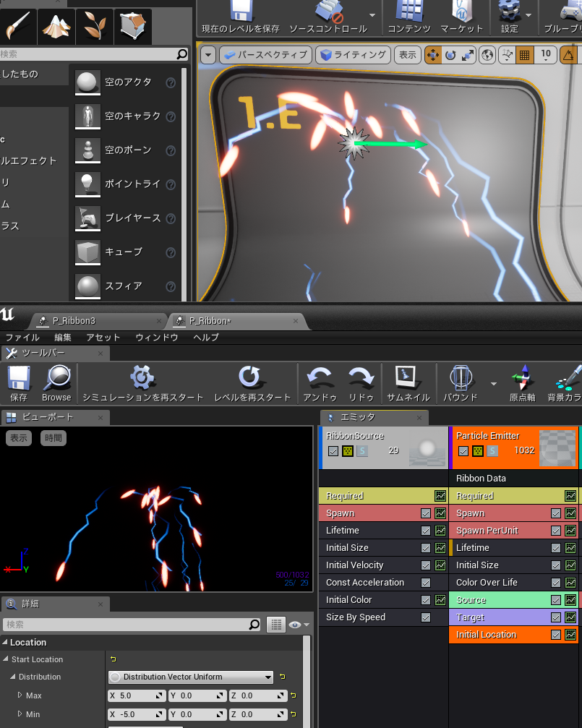Toggle the Spawn PerUnit module checkbox
The height and width of the screenshot is (728, 582).
pos(556,531)
